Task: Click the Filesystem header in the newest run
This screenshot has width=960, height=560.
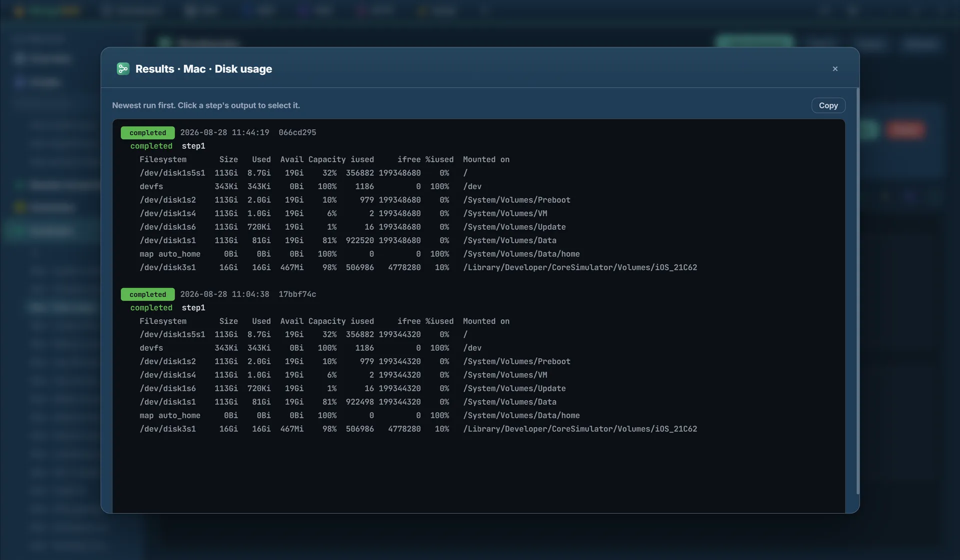Action: (163, 159)
